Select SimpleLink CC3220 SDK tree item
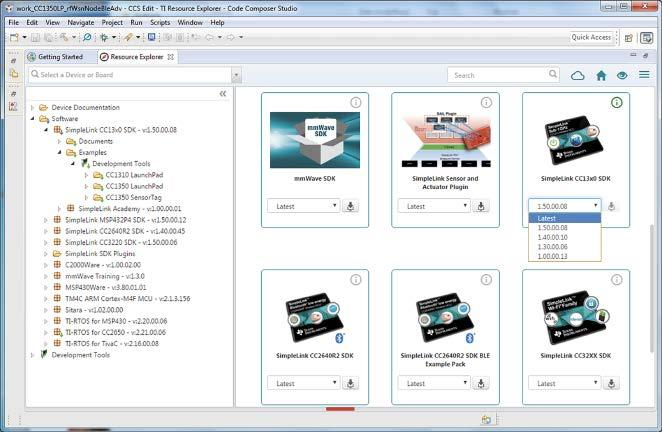The image size is (662, 432). 121,242
